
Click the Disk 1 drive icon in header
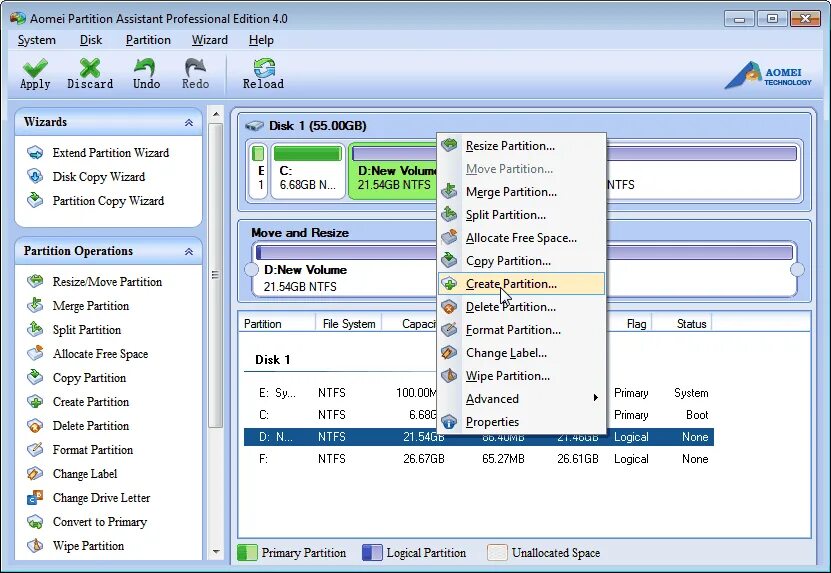tap(254, 126)
